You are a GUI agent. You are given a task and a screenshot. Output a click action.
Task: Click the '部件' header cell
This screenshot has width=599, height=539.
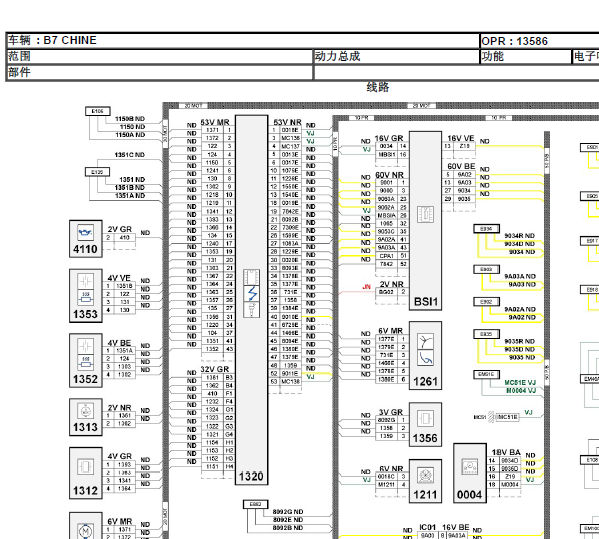tap(160, 72)
